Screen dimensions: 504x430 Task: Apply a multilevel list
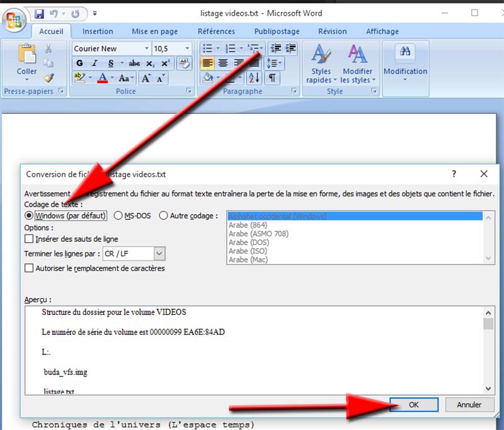(253, 48)
